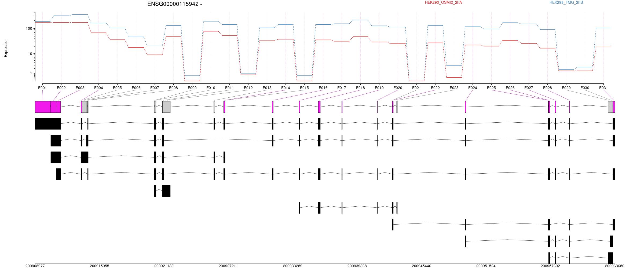The height and width of the screenshot is (271, 644).
Task: Click exon label E026
Action: pos(510,88)
